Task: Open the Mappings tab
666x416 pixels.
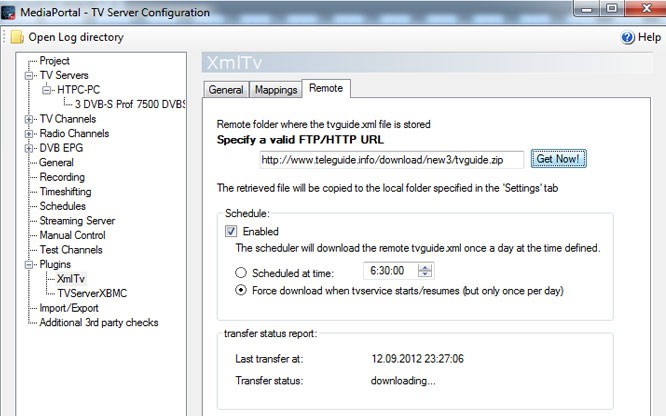Action: 275,89
